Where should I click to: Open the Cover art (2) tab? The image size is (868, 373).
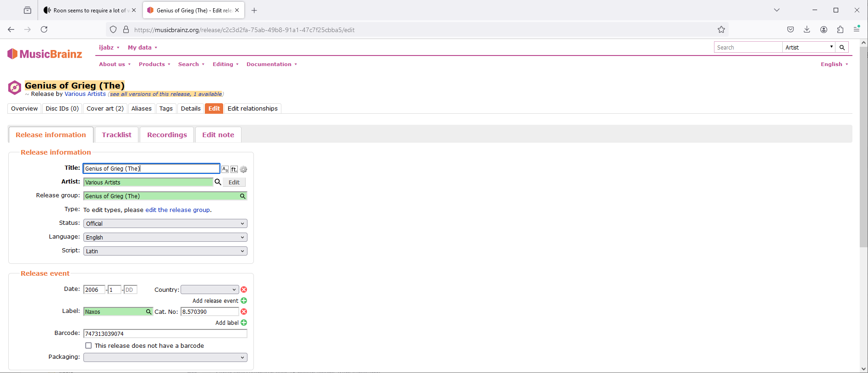point(105,109)
